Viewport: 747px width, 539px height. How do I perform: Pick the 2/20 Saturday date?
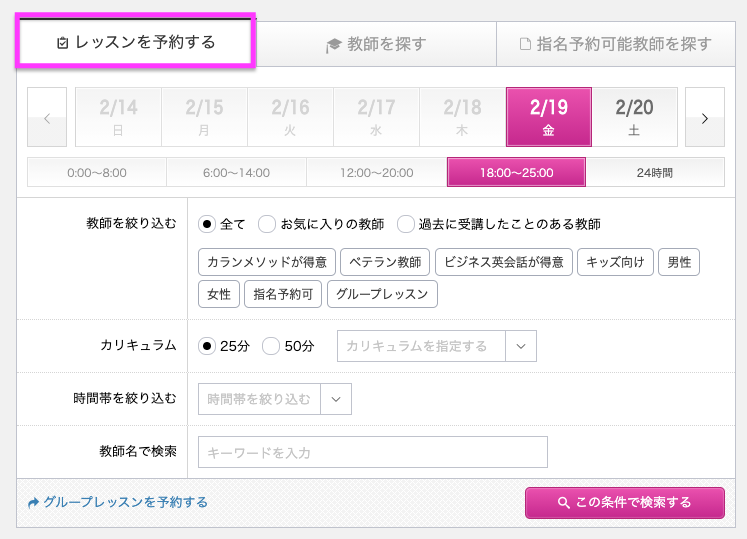tap(634, 117)
